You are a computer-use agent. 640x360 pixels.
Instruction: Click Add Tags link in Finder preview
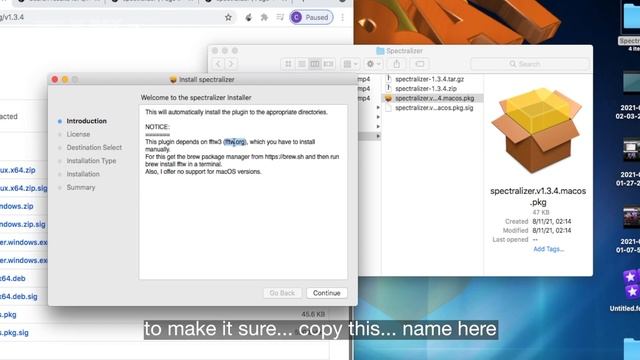[549, 249]
